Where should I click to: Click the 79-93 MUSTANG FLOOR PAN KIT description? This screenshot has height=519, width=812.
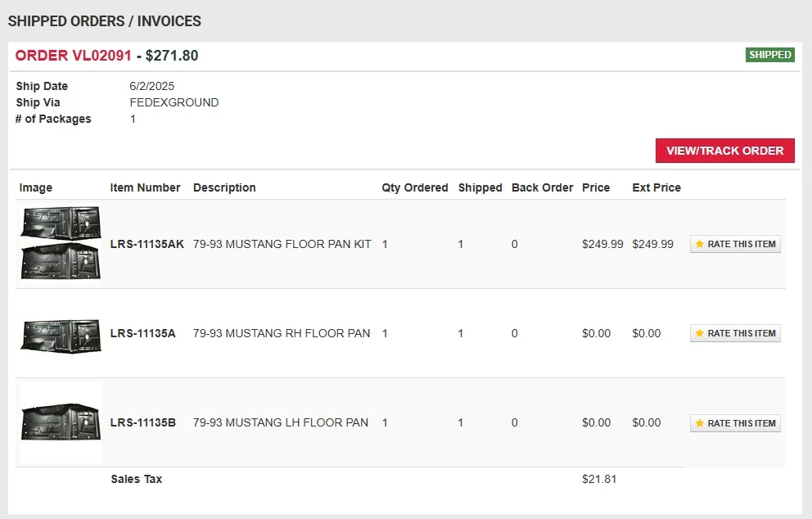click(x=282, y=244)
